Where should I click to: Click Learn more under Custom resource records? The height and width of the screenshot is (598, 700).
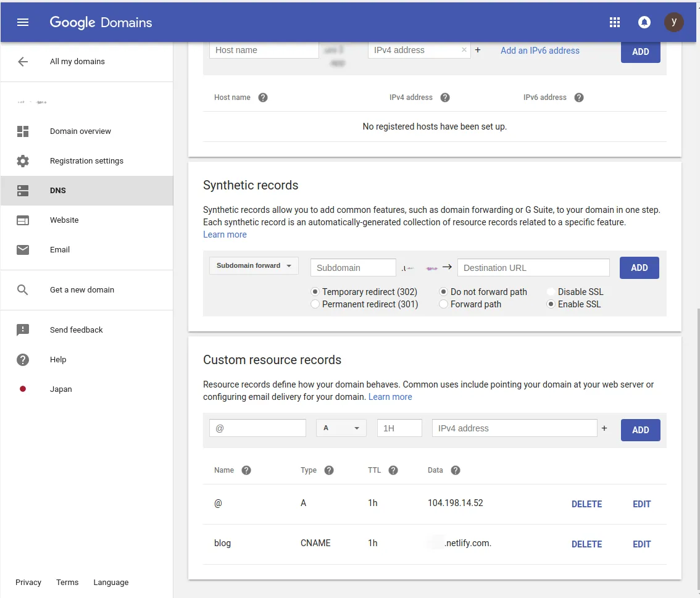coord(390,397)
